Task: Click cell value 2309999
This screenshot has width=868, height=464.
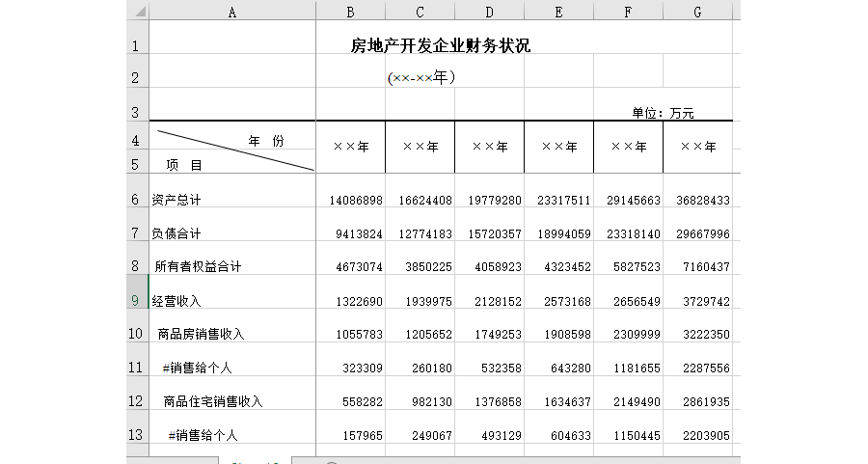Action: pos(637,335)
